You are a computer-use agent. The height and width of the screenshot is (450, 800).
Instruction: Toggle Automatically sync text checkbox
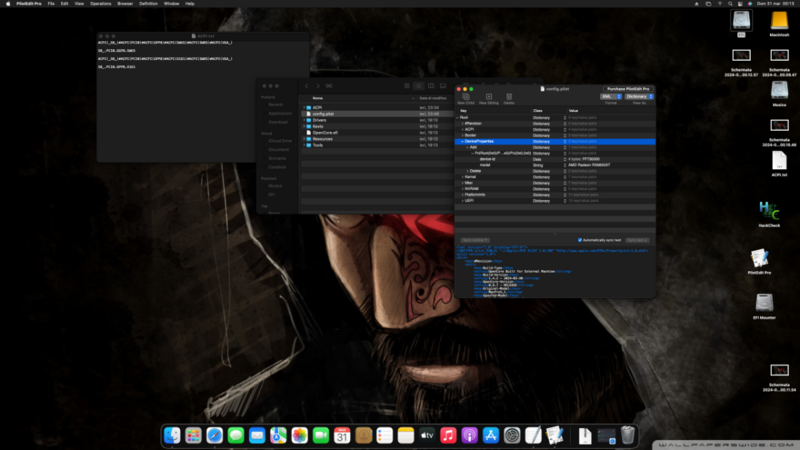point(580,240)
